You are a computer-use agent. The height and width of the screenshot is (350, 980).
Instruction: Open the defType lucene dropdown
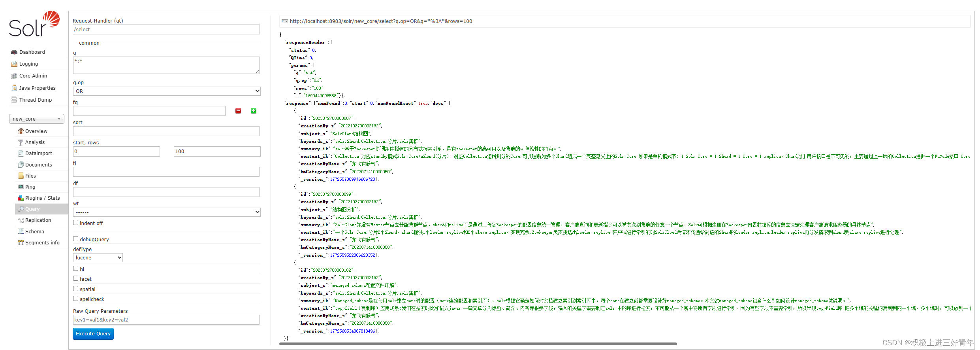pos(98,258)
